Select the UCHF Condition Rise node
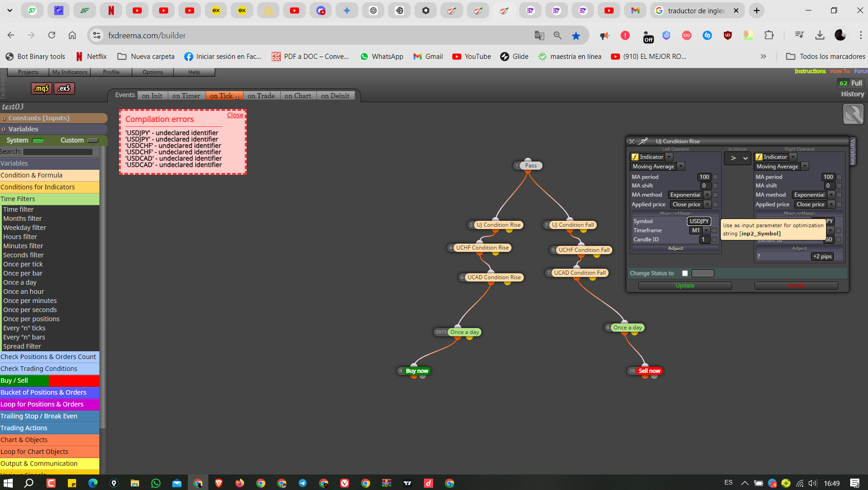868x490 pixels. [x=482, y=248]
